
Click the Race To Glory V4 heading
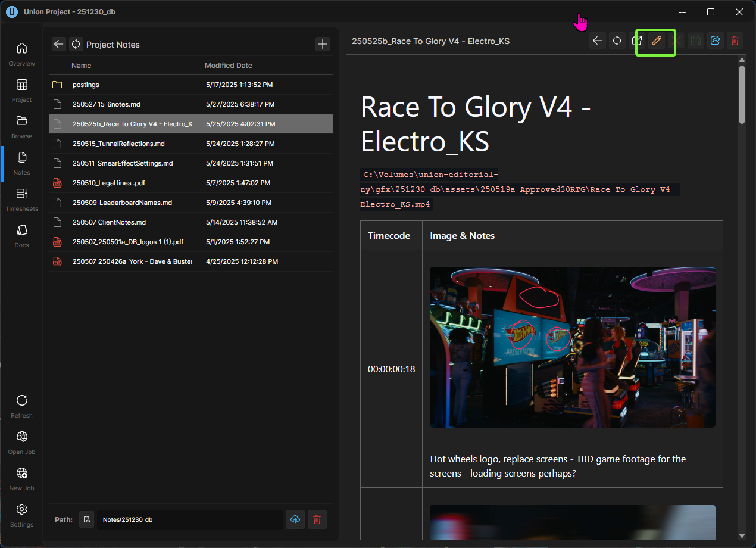point(476,124)
